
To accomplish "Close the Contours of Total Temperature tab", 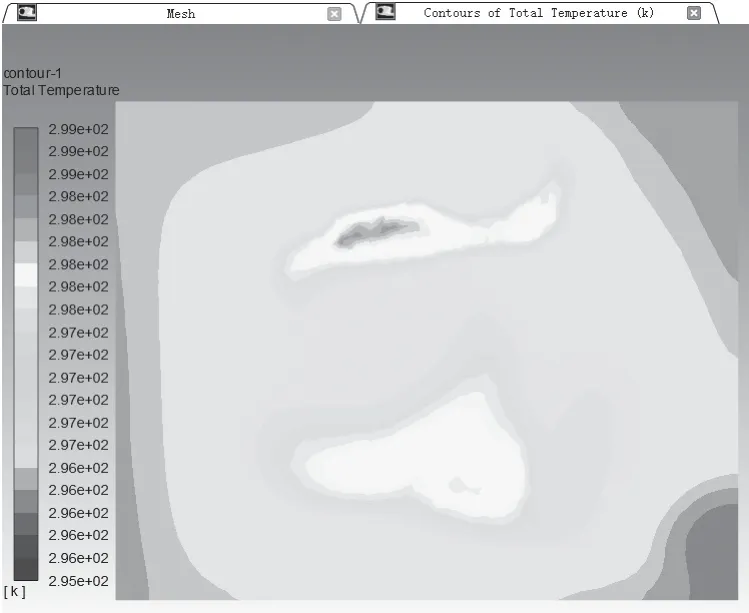I will pos(694,13).
